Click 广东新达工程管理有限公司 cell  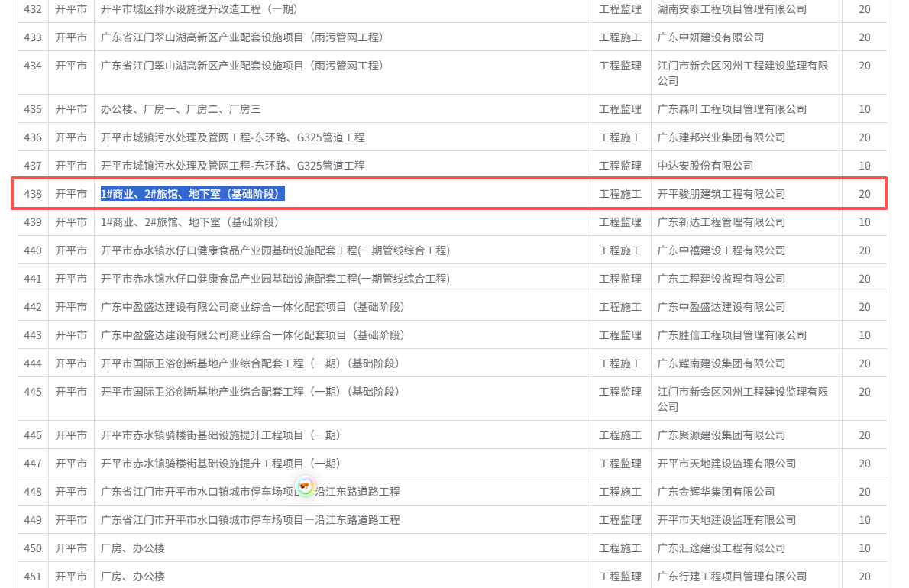point(721,222)
